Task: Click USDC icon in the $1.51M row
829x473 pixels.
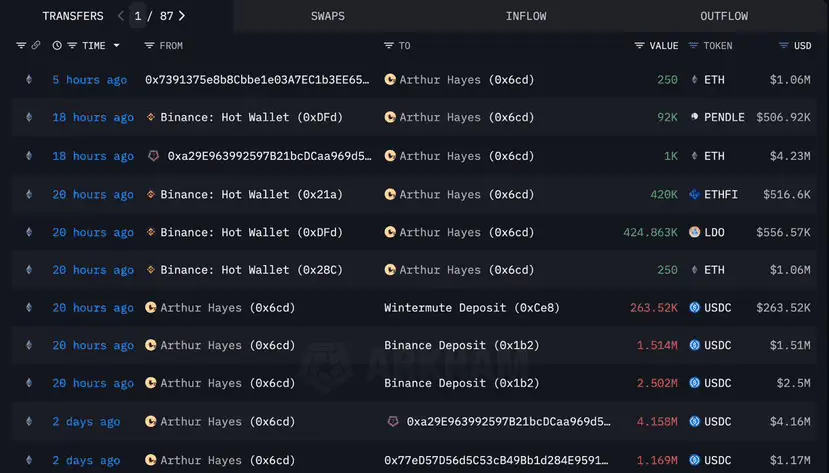Action: pyautogui.click(x=695, y=345)
